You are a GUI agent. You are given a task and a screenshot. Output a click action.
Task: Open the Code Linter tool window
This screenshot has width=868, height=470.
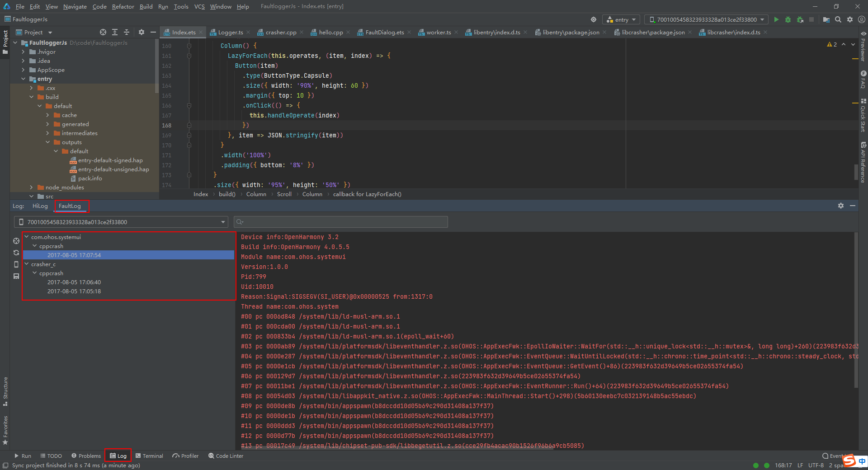click(226, 456)
